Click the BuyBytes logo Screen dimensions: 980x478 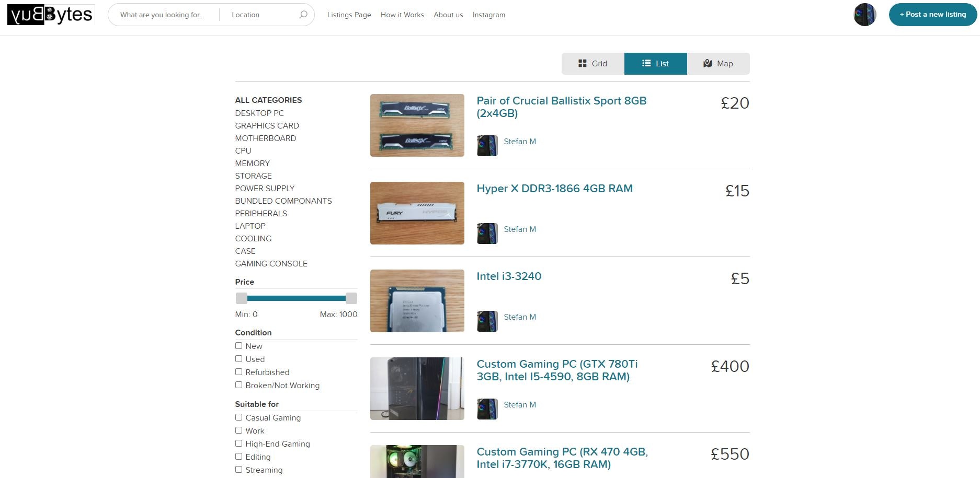pos(51,15)
